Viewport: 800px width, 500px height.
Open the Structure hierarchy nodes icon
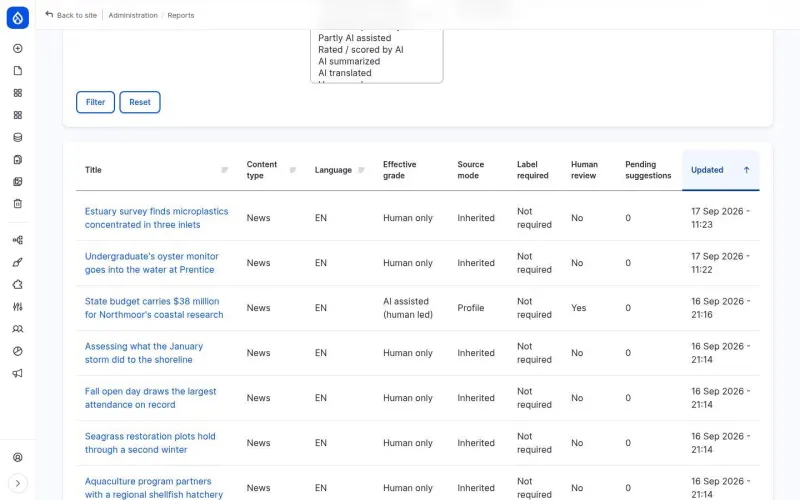[x=17, y=240]
